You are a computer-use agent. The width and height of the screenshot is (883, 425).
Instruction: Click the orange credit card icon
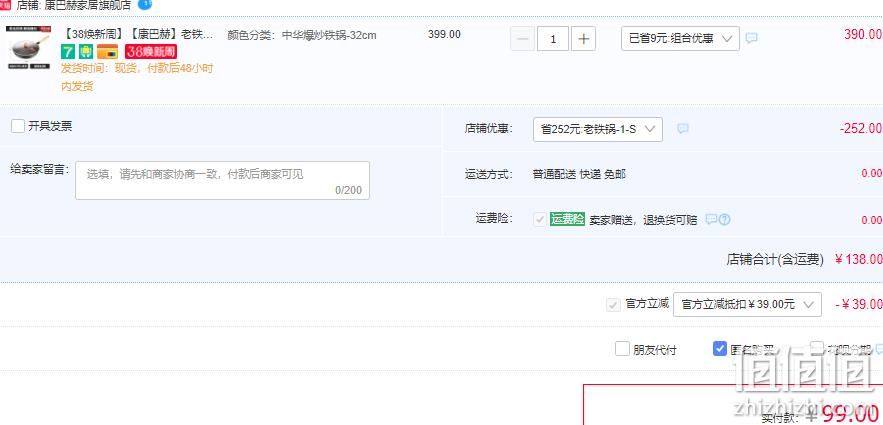[x=108, y=52]
